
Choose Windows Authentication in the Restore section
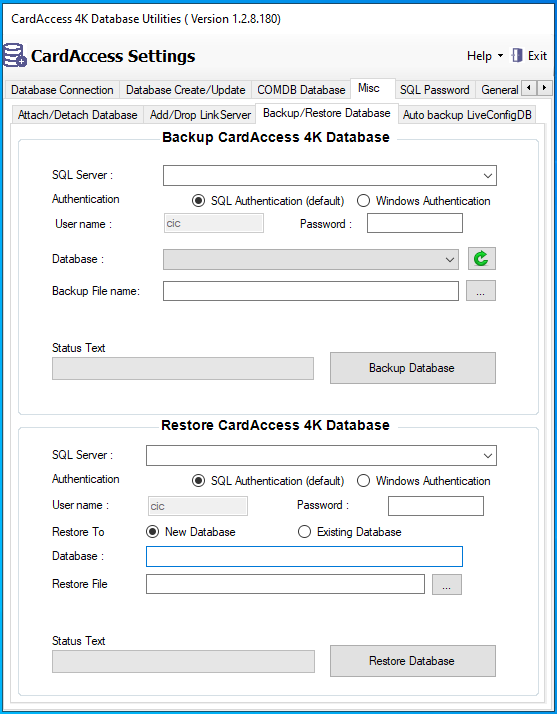[423, 481]
